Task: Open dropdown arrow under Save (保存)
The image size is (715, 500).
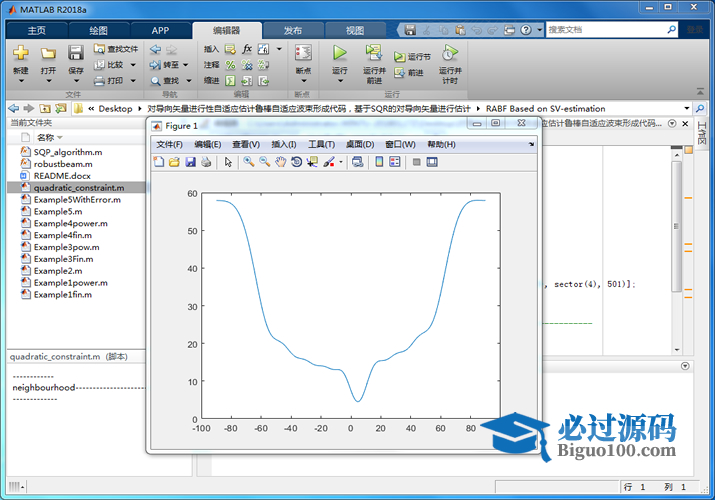Action: coord(76,81)
